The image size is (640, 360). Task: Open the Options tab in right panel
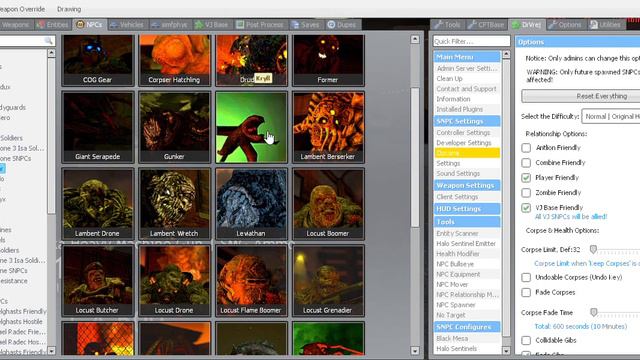(565, 24)
